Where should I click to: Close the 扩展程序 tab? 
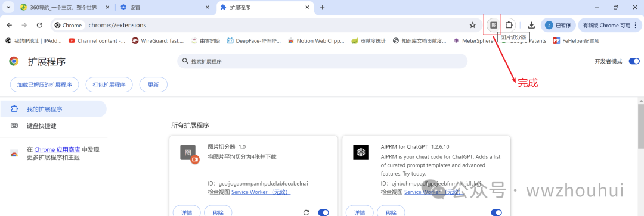[x=307, y=7]
